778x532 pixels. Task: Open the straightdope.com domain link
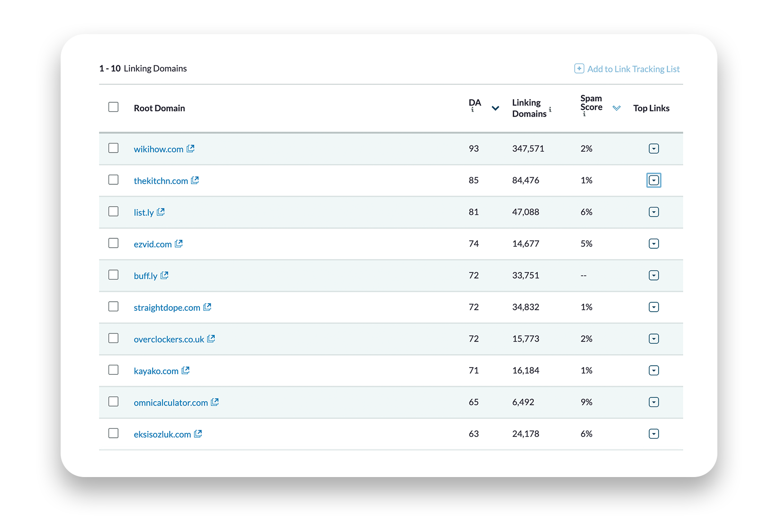[x=167, y=308]
